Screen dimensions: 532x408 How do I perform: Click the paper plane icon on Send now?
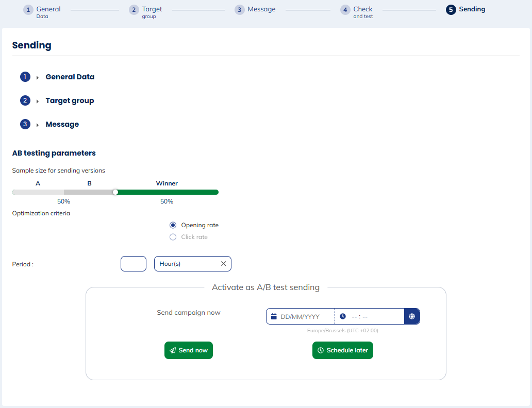pos(172,350)
